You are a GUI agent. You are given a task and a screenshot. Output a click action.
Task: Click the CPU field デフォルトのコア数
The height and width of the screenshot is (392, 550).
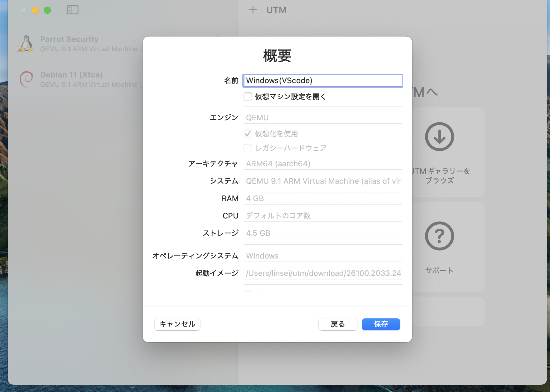323,216
